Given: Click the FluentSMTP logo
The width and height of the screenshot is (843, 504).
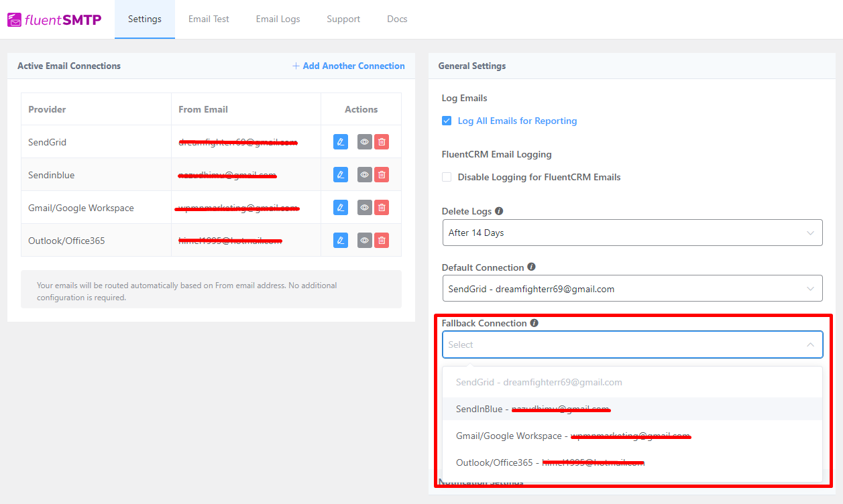Looking at the screenshot, I should (x=54, y=19).
